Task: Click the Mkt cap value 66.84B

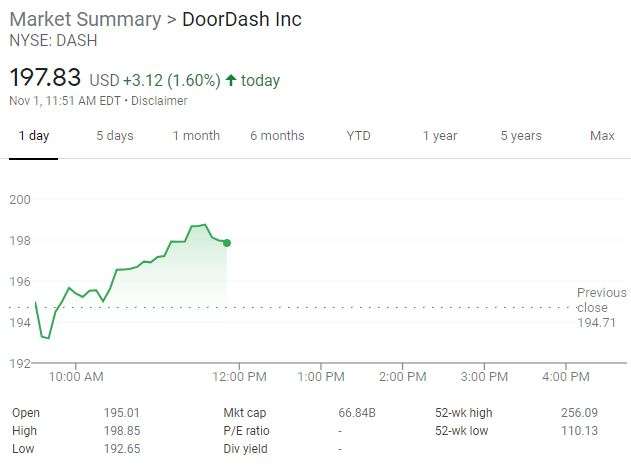Action: coord(357,413)
